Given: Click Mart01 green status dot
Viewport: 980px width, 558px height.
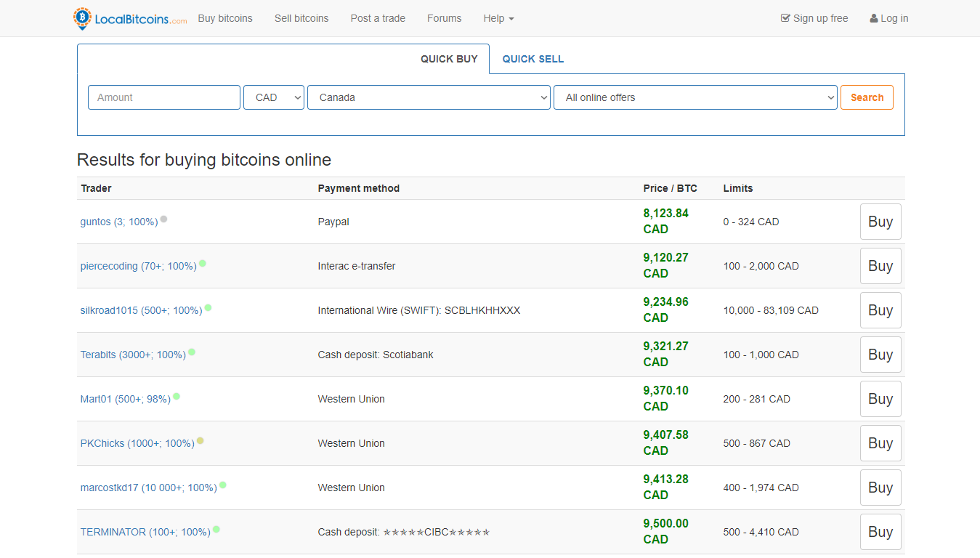Looking at the screenshot, I should coord(177,396).
